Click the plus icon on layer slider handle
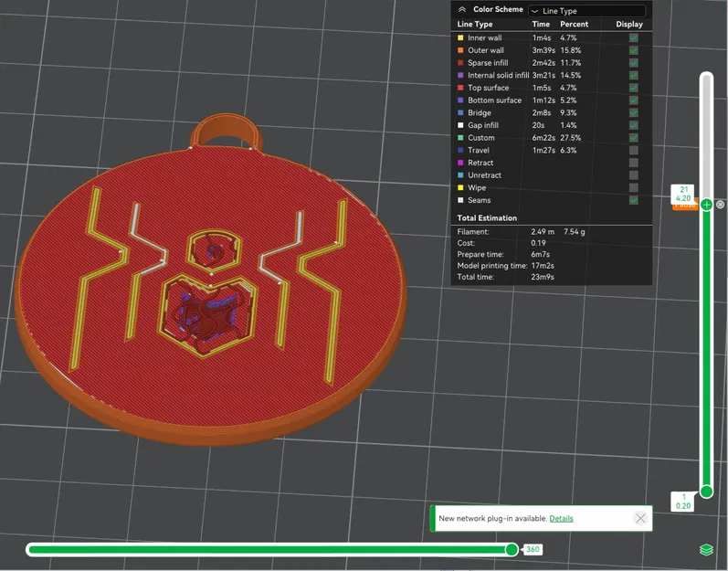This screenshot has width=728, height=571. [706, 205]
